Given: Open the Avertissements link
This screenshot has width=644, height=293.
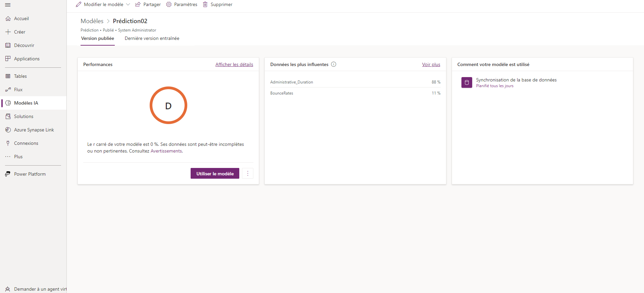Looking at the screenshot, I should coord(166,151).
